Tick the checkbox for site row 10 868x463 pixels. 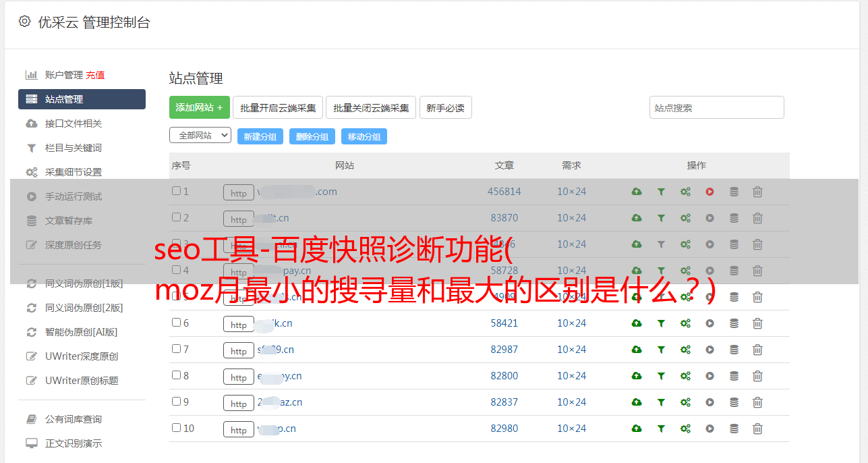point(176,428)
